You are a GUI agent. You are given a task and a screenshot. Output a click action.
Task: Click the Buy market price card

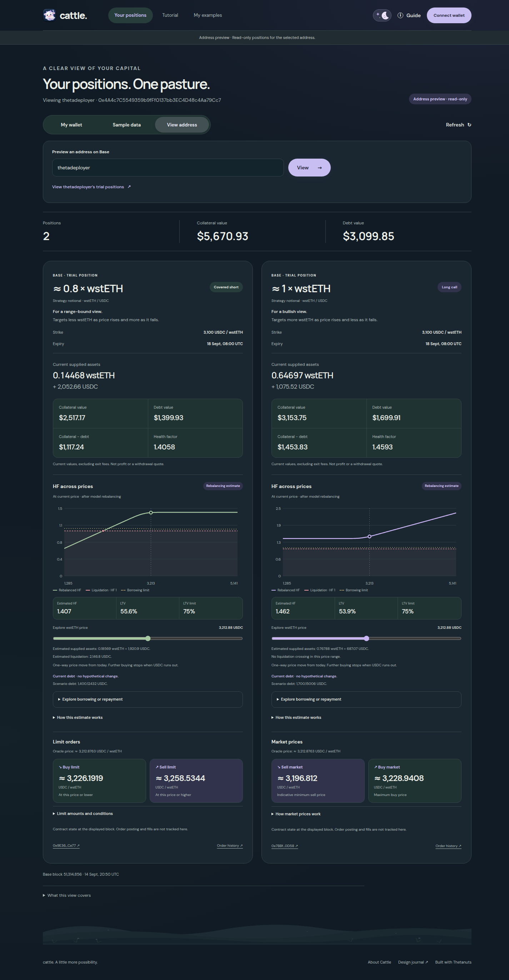pos(415,781)
